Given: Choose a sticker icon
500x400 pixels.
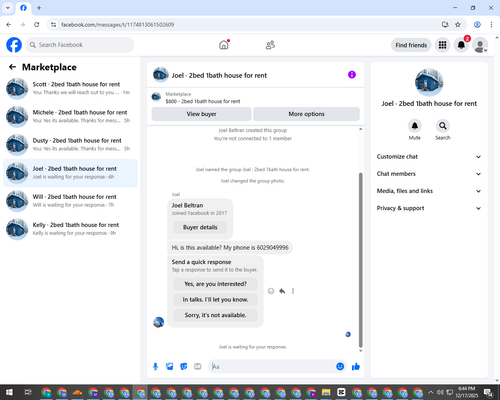Looking at the screenshot, I should [x=184, y=367].
